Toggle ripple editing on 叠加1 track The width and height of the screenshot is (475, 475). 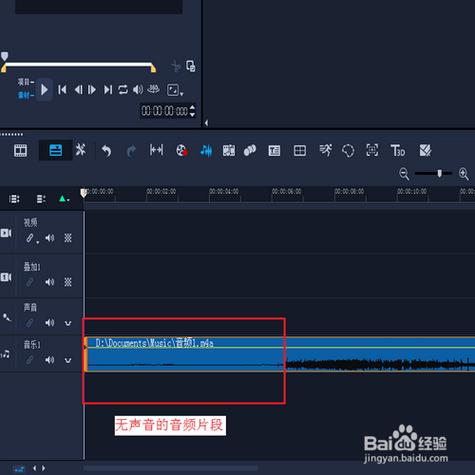(30, 282)
